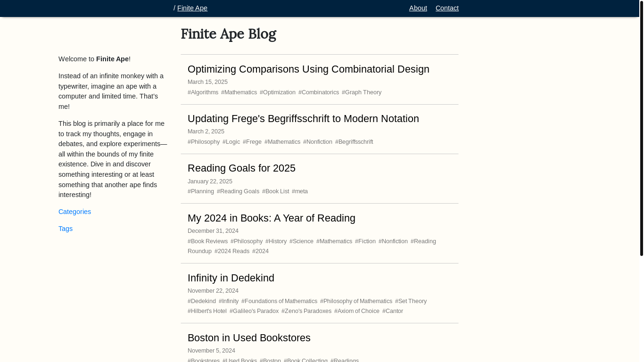
Task: Open Optimizing Comparisons Using Combinatorial Design post
Action: tap(308, 69)
